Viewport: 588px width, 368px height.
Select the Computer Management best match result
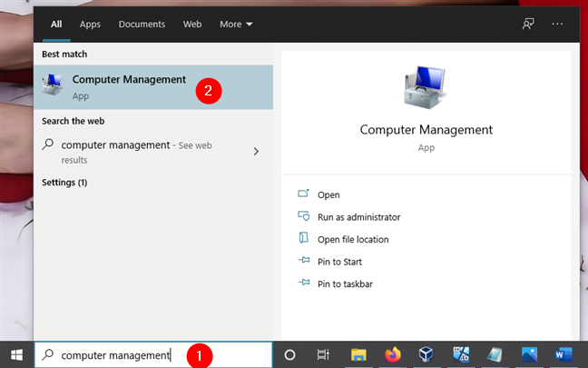(x=153, y=87)
